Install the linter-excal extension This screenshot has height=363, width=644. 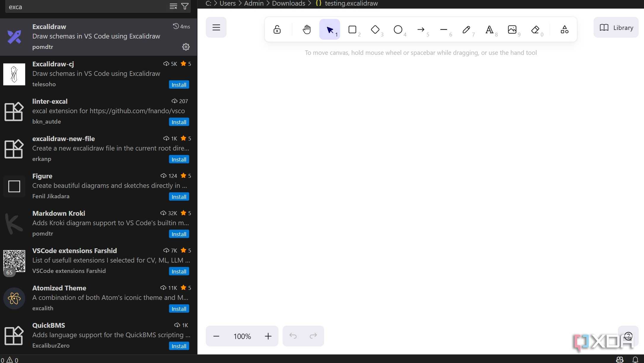click(x=179, y=122)
